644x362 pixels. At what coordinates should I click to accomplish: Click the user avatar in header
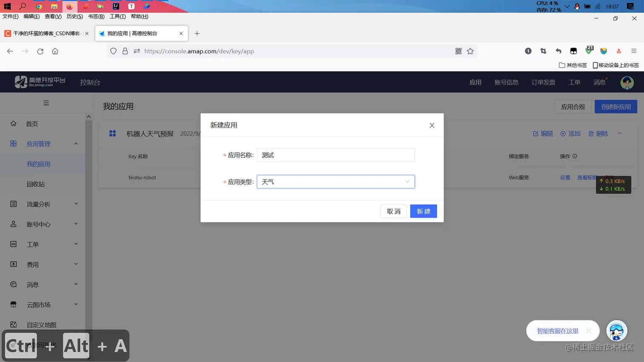[627, 83]
